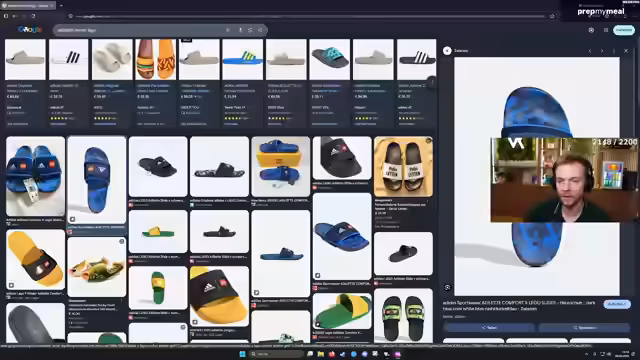Click the magnifier search icon in search bar

[260, 30]
